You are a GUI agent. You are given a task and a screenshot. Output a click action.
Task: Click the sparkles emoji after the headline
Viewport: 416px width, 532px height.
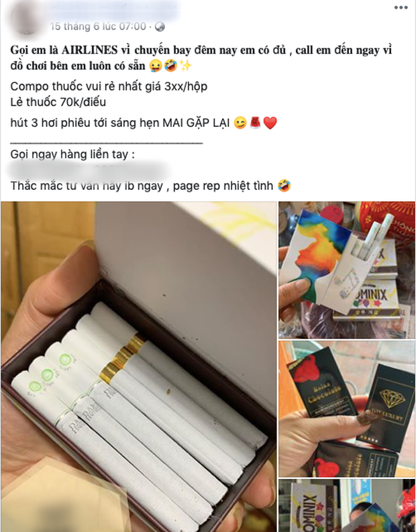point(185,66)
